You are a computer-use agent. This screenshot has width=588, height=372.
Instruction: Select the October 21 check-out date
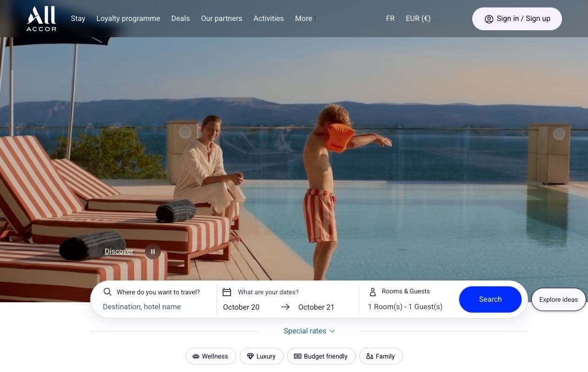316,307
